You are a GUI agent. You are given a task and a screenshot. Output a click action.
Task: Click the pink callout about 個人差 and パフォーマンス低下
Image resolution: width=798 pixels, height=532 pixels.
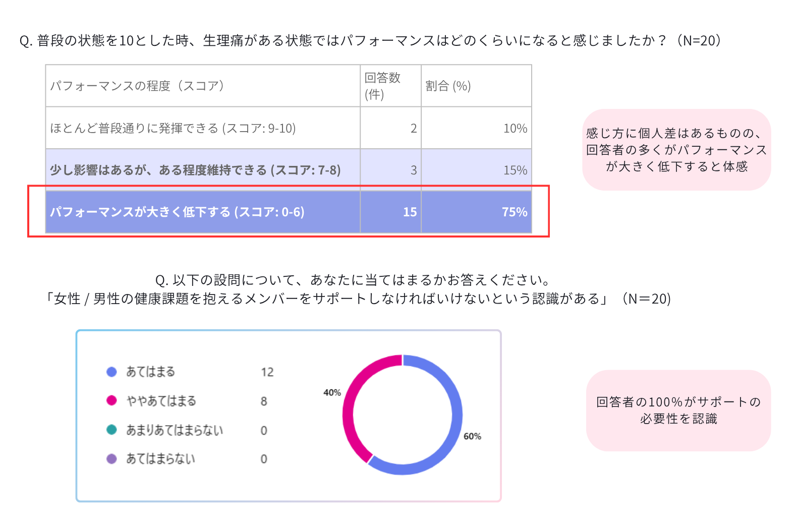pos(676,150)
